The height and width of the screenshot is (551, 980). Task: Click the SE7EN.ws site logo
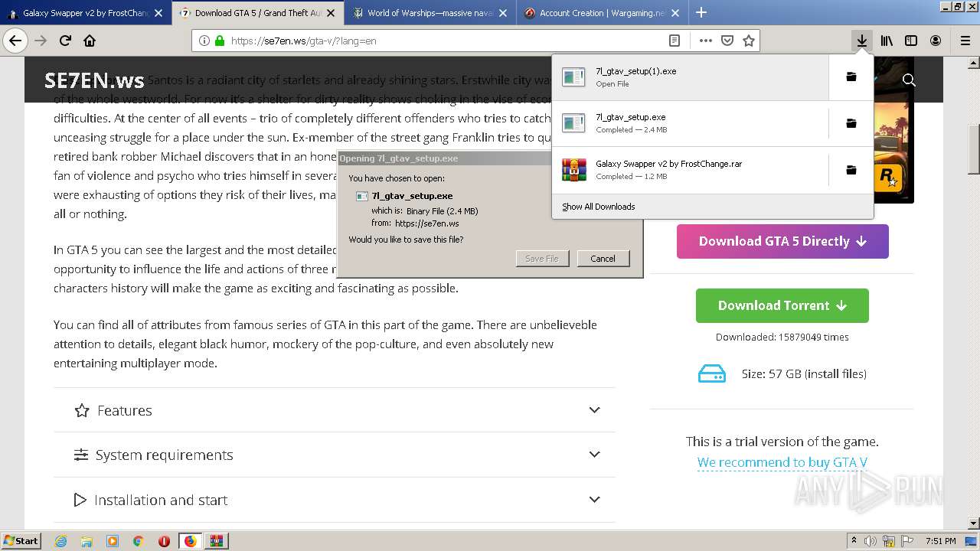[94, 80]
